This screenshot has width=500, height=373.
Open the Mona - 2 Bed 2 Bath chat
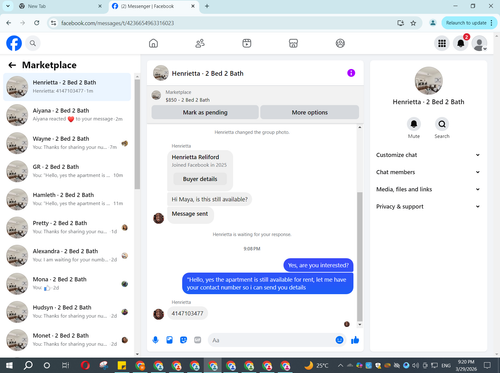[x=67, y=284]
